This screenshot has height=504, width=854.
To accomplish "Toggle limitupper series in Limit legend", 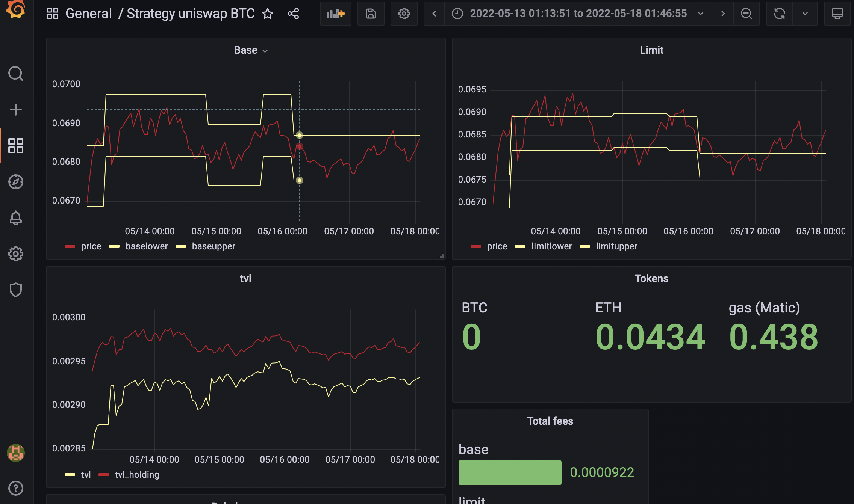I will pyautogui.click(x=616, y=246).
